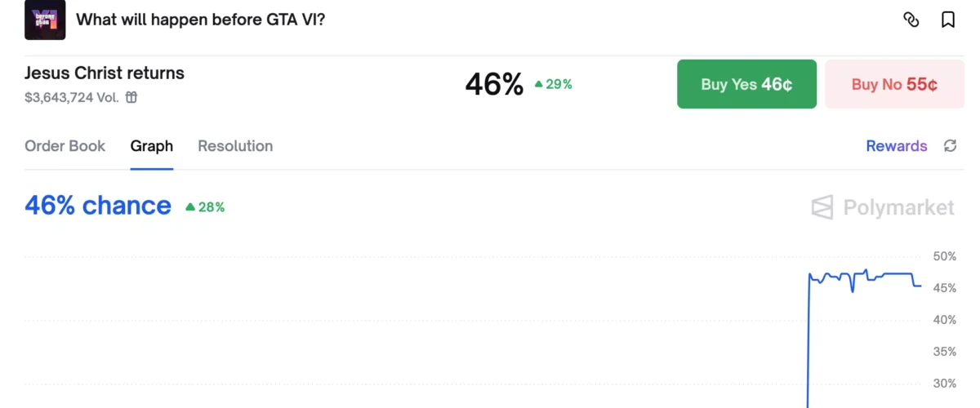This screenshot has width=980, height=408.
Task: Click the blue "46% chance" text
Action: click(98, 206)
